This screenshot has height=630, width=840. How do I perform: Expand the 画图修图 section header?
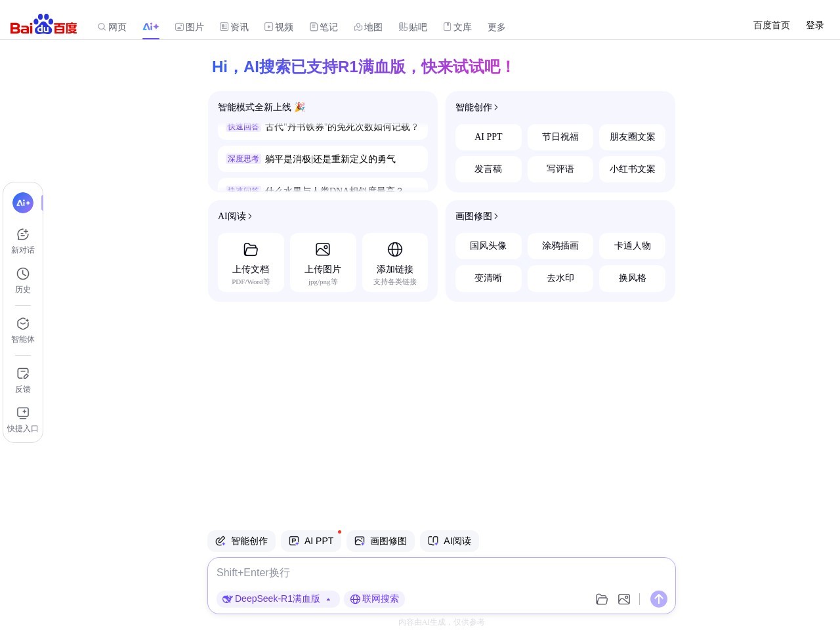476,216
